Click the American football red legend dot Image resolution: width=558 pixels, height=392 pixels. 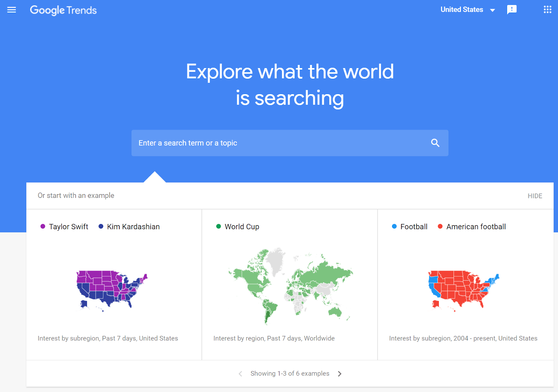pos(440,226)
